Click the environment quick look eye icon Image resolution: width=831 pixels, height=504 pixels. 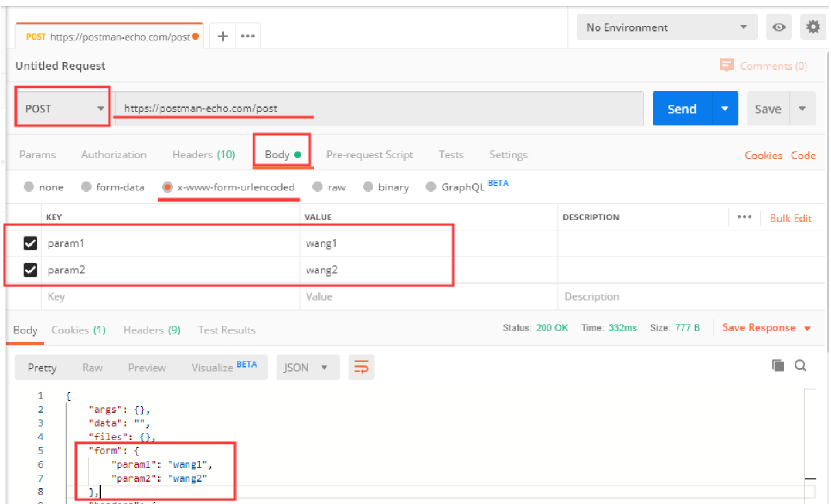[x=779, y=27]
